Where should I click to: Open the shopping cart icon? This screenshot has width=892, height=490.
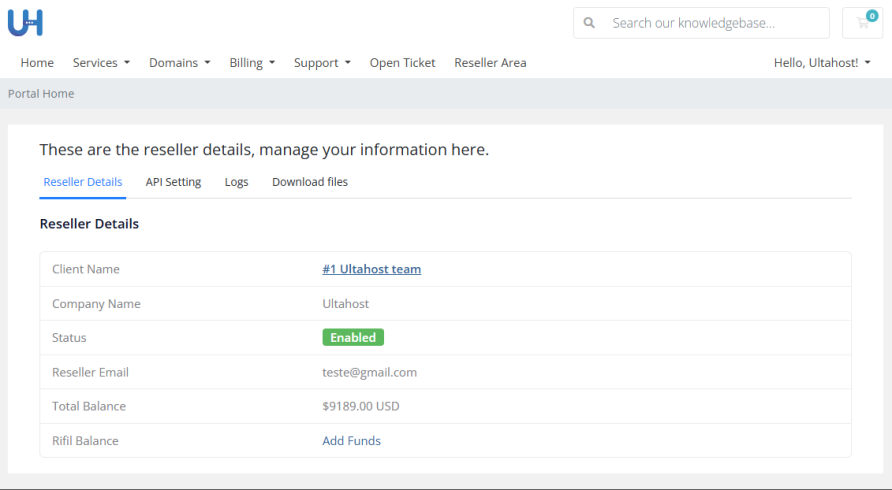point(862,23)
